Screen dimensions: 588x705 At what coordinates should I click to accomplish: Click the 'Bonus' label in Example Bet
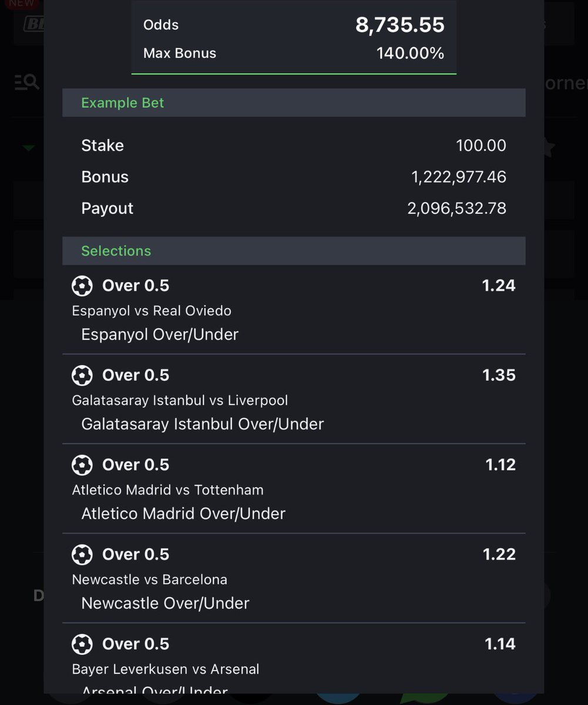point(105,177)
